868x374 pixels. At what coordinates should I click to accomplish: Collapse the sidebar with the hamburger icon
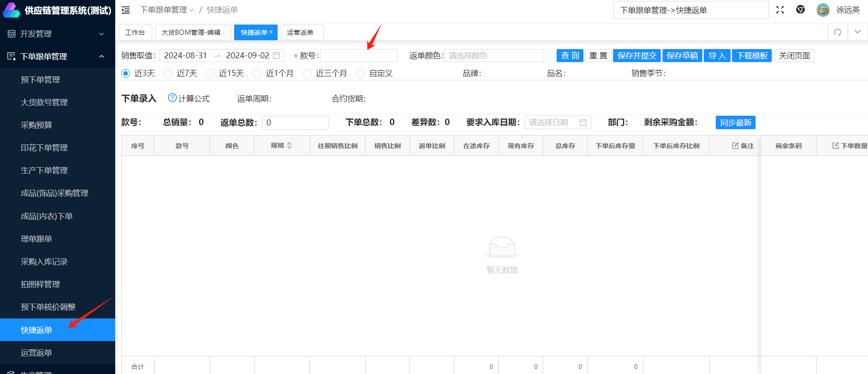click(x=125, y=10)
